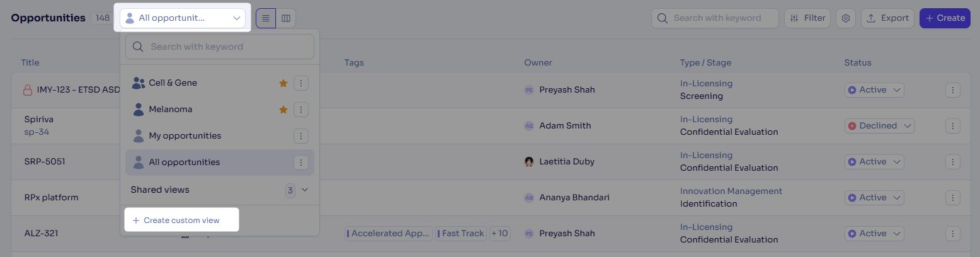This screenshot has width=980, height=257.
Task: Expand the Shared views section
Action: coord(305,190)
